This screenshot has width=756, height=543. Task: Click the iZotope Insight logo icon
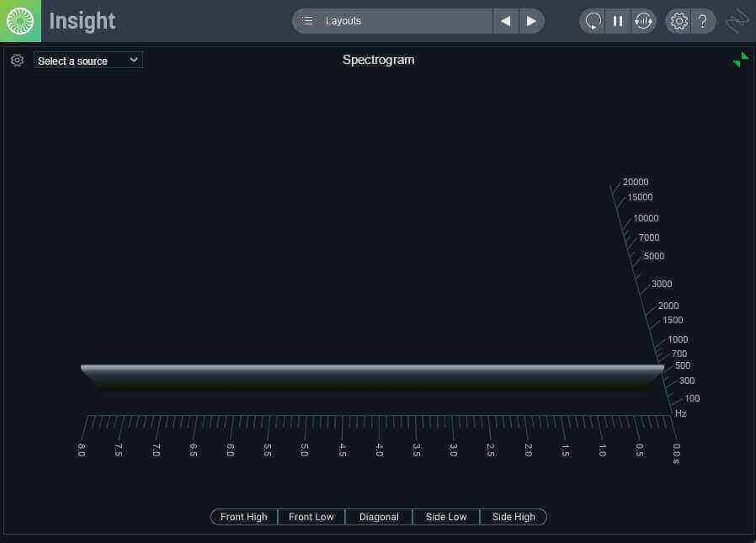tap(20, 21)
